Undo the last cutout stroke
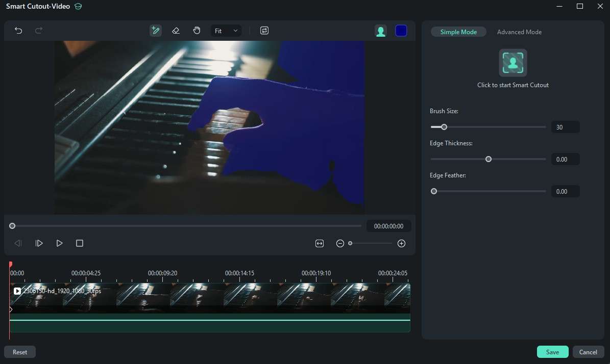Viewport: 610px width, 364px height. (18, 30)
